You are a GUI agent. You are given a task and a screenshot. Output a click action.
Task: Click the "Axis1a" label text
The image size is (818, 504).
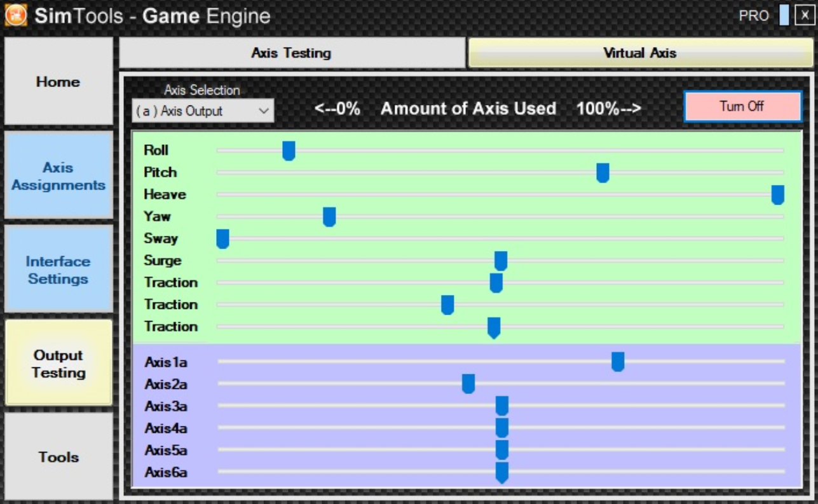click(x=166, y=362)
